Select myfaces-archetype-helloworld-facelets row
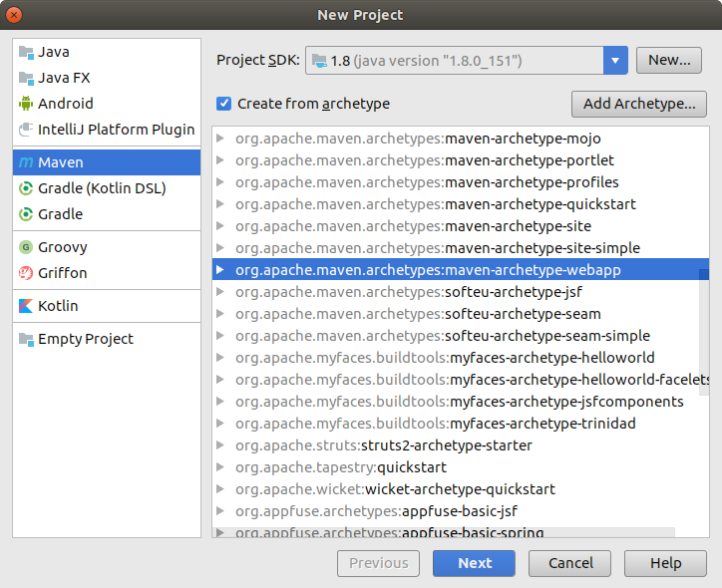 pos(461,380)
